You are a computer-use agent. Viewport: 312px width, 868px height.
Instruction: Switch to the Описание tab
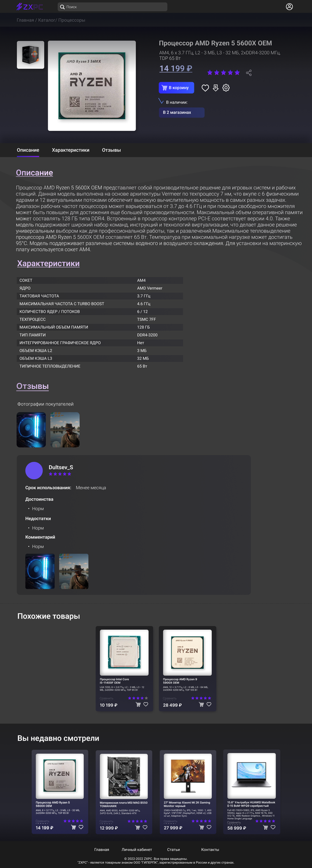[28, 150]
